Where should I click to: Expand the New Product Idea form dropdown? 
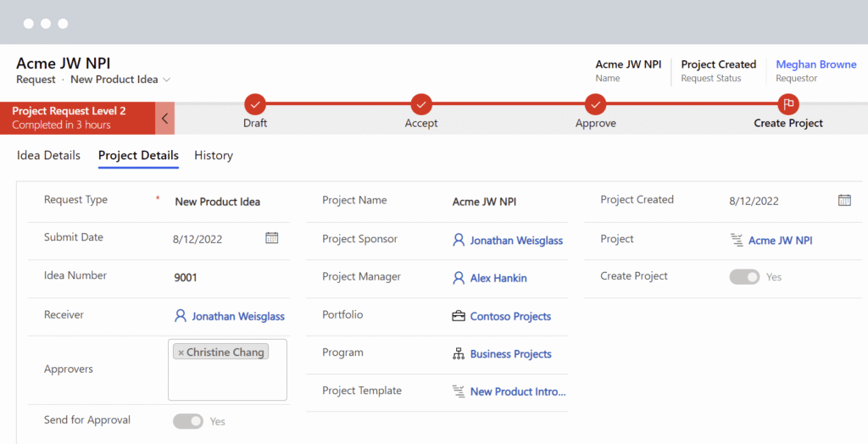click(167, 80)
